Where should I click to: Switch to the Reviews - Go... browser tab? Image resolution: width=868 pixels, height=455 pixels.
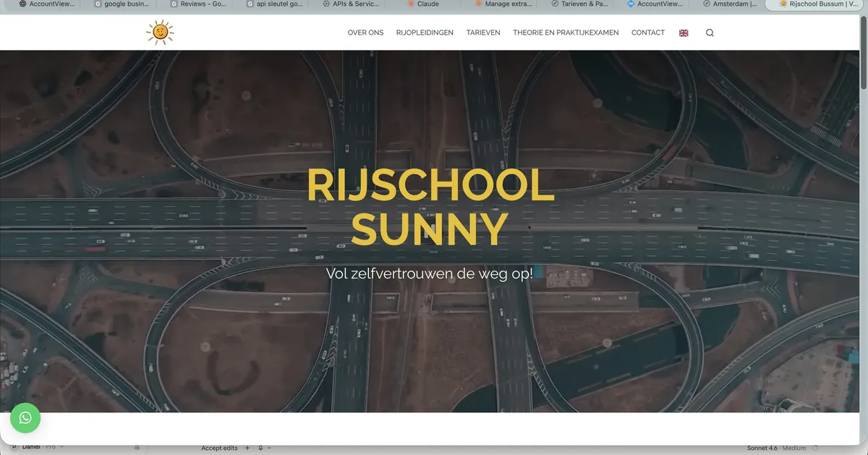click(197, 4)
